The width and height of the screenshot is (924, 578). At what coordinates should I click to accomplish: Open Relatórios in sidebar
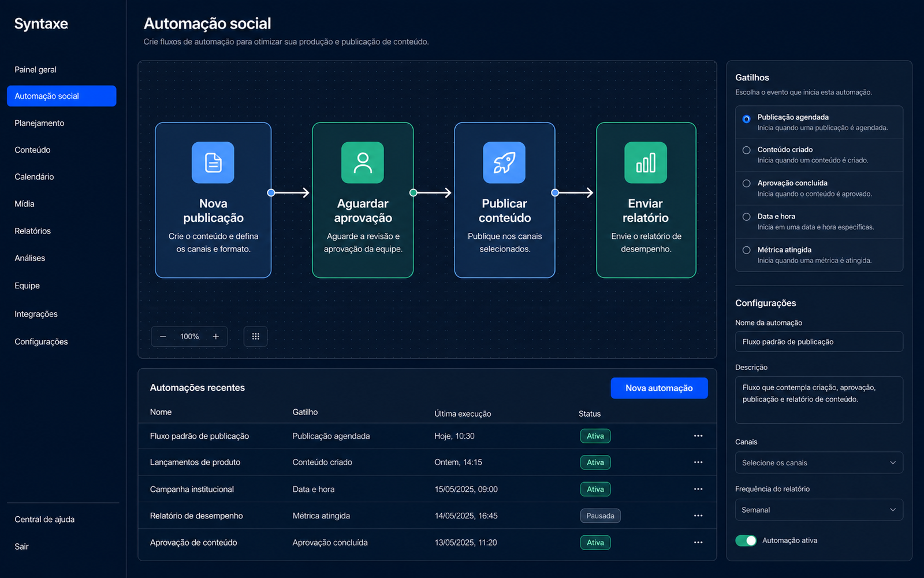[x=32, y=231]
